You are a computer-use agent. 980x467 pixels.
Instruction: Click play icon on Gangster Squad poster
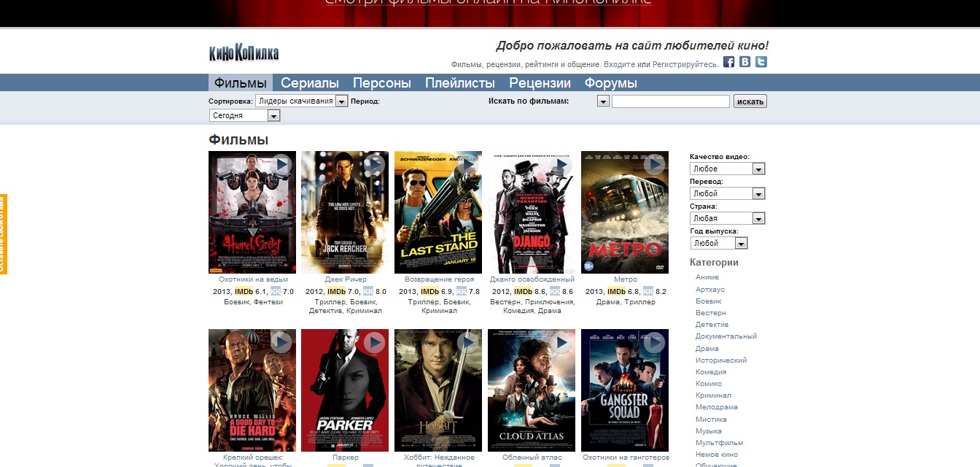click(654, 342)
